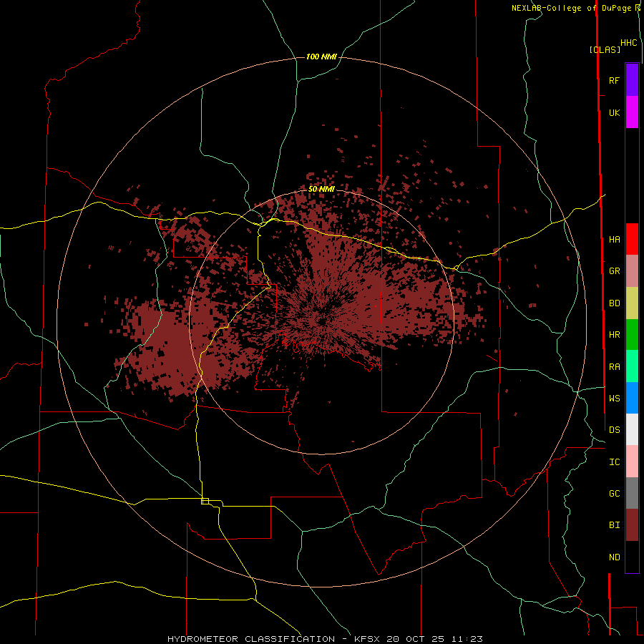
Task: Click the 100 NMI range ring label
Action: tap(321, 57)
